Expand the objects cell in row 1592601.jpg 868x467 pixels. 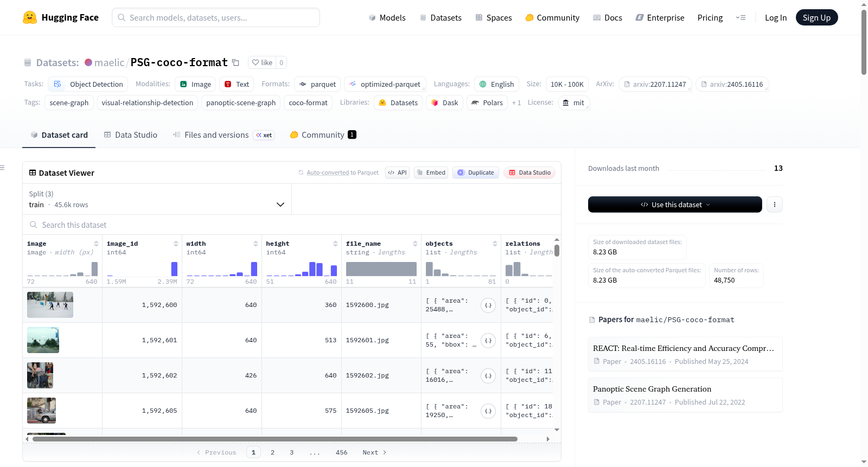click(488, 341)
